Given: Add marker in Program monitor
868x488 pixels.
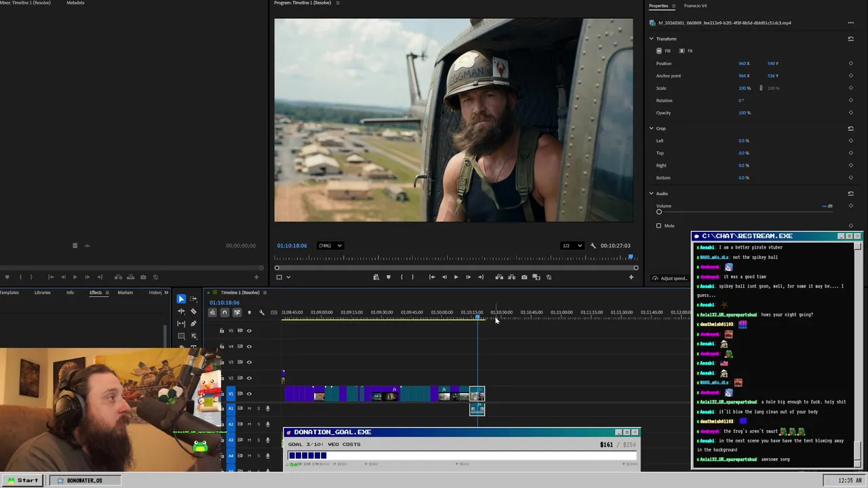Looking at the screenshot, I should pyautogui.click(x=388, y=277).
